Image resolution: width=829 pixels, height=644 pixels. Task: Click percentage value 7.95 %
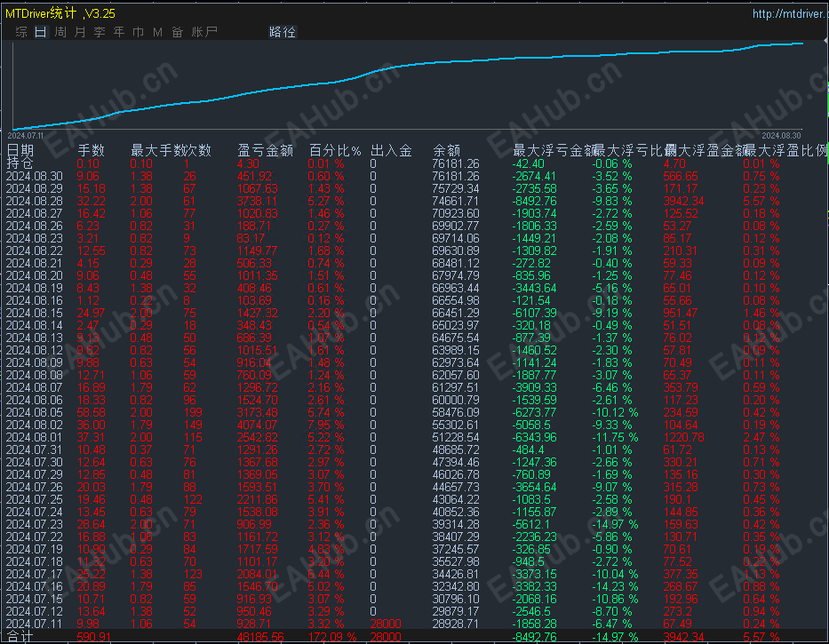click(326, 425)
